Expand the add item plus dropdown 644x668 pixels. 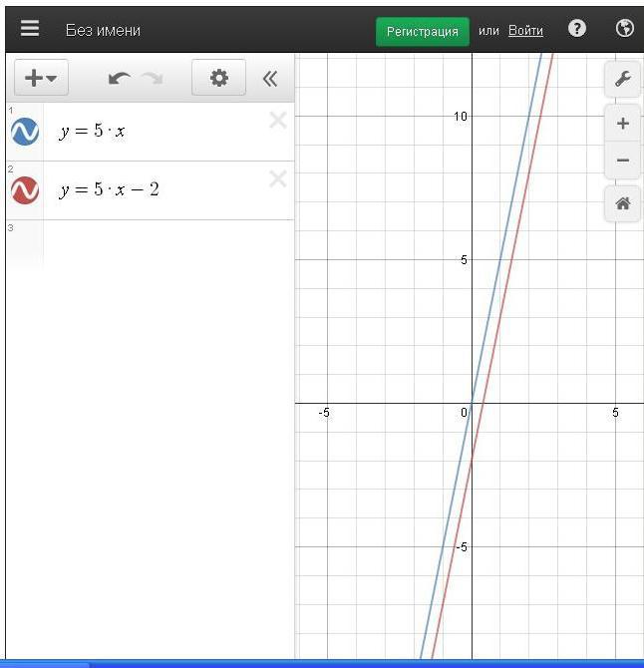tap(41, 79)
